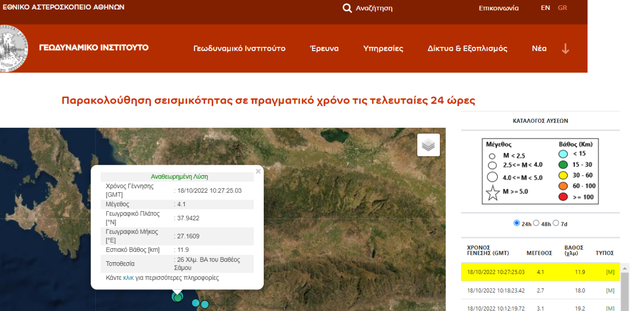The width and height of the screenshot is (644, 311).
Task: Switch language to EN
Action: click(546, 8)
